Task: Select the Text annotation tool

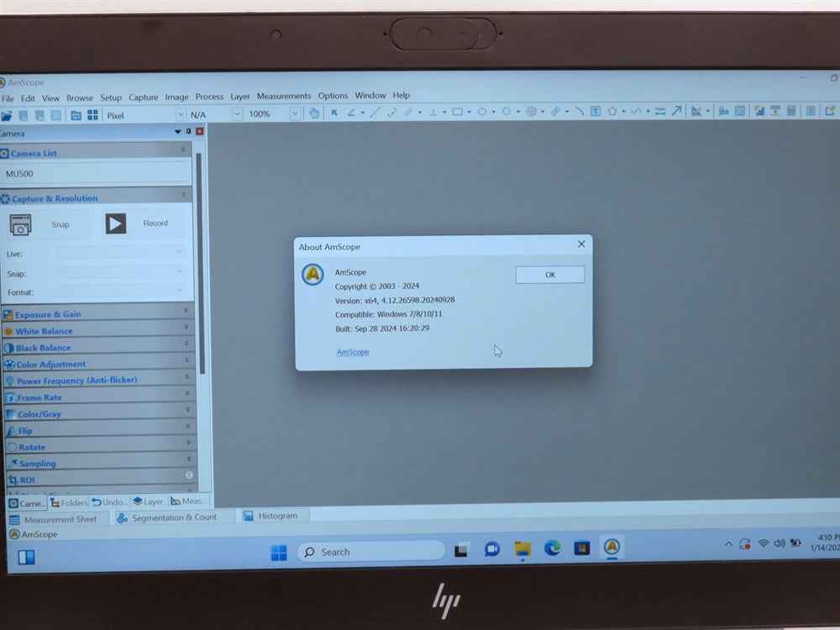Action: (x=596, y=111)
